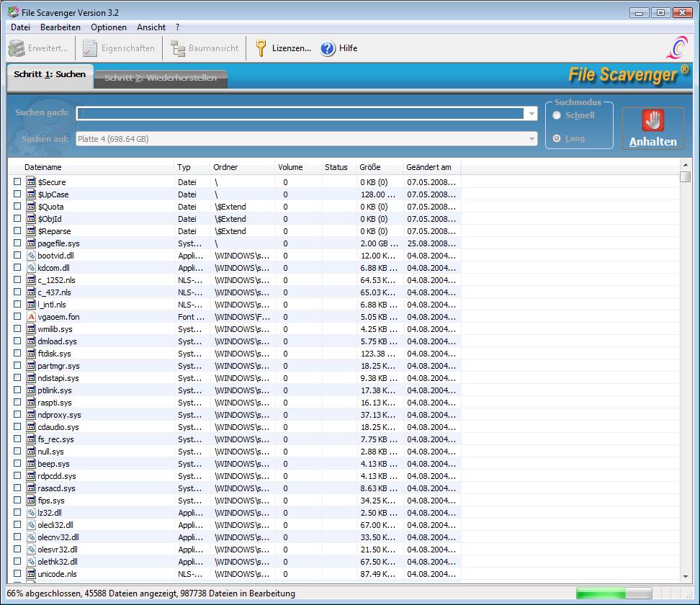Choose the Schnell search mode radio
The height and width of the screenshot is (605, 700).
click(x=557, y=115)
